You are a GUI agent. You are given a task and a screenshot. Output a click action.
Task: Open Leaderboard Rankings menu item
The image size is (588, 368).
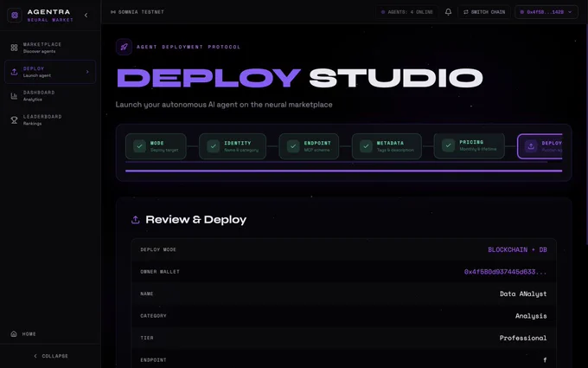50,119
